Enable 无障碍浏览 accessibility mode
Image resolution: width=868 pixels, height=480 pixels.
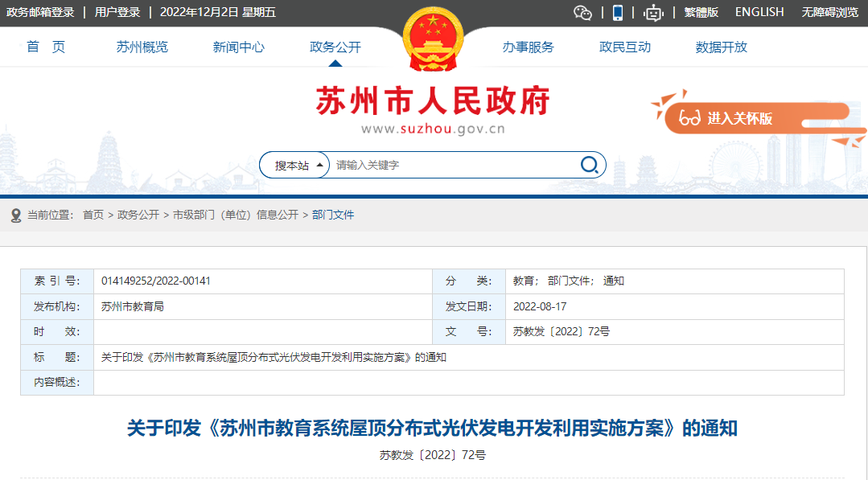pos(830,12)
